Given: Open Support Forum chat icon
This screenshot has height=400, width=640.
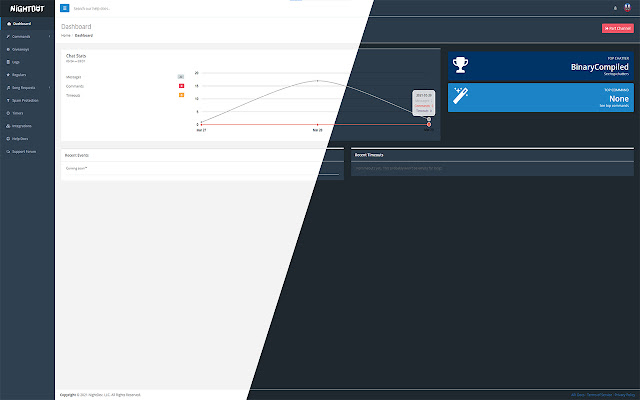Looking at the screenshot, I should pos(8,151).
